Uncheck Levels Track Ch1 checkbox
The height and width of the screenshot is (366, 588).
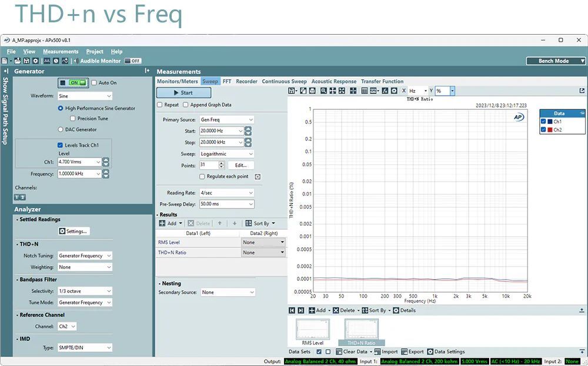pyautogui.click(x=60, y=145)
